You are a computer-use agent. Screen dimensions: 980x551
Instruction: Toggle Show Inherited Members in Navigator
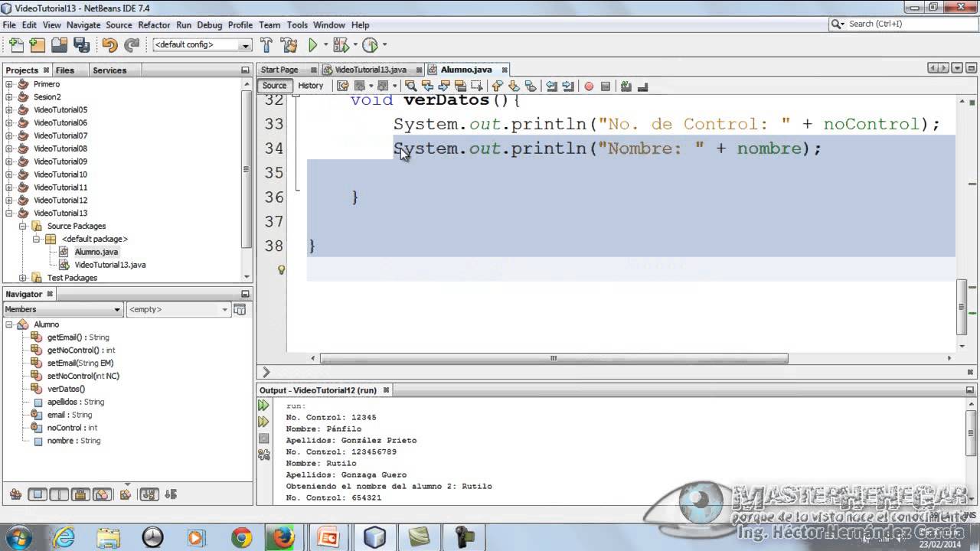point(15,494)
